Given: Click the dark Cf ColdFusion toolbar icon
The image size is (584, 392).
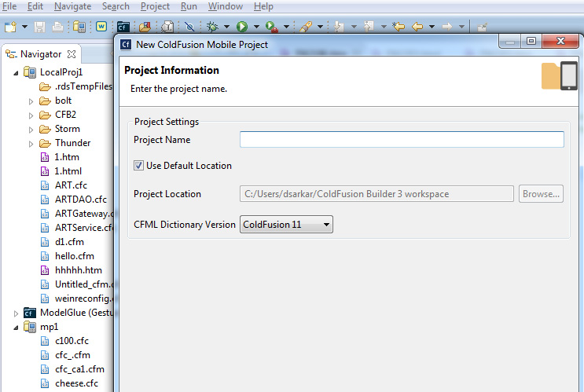Looking at the screenshot, I should coord(123,27).
